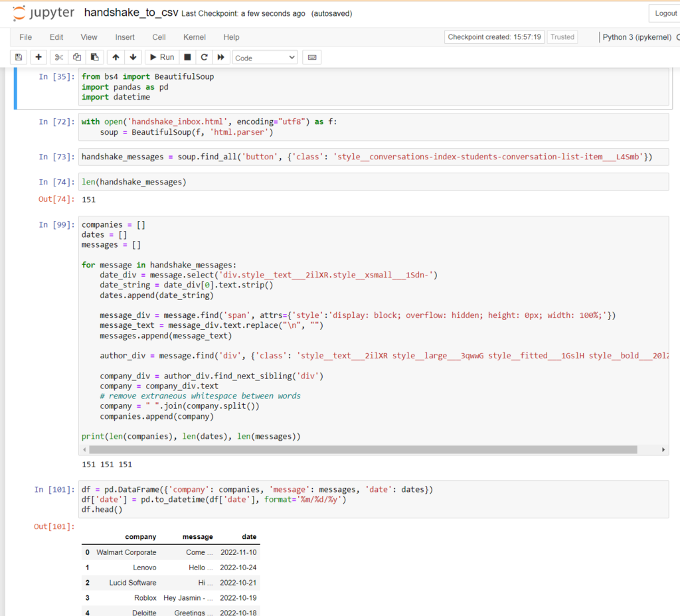Viewport: 680px width, 616px height.
Task: Copy selected cells using toolbar icon
Action: pos(77,58)
